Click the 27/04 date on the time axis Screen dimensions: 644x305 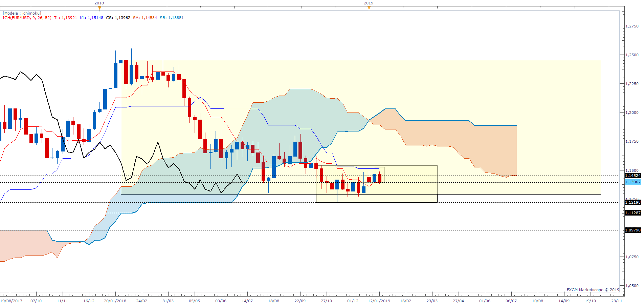point(459,301)
